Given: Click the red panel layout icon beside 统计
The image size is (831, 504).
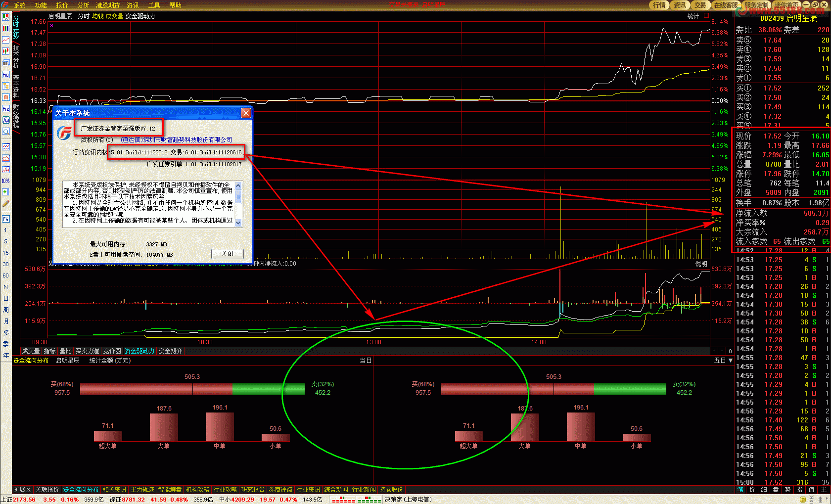Looking at the screenshot, I should click(705, 16).
